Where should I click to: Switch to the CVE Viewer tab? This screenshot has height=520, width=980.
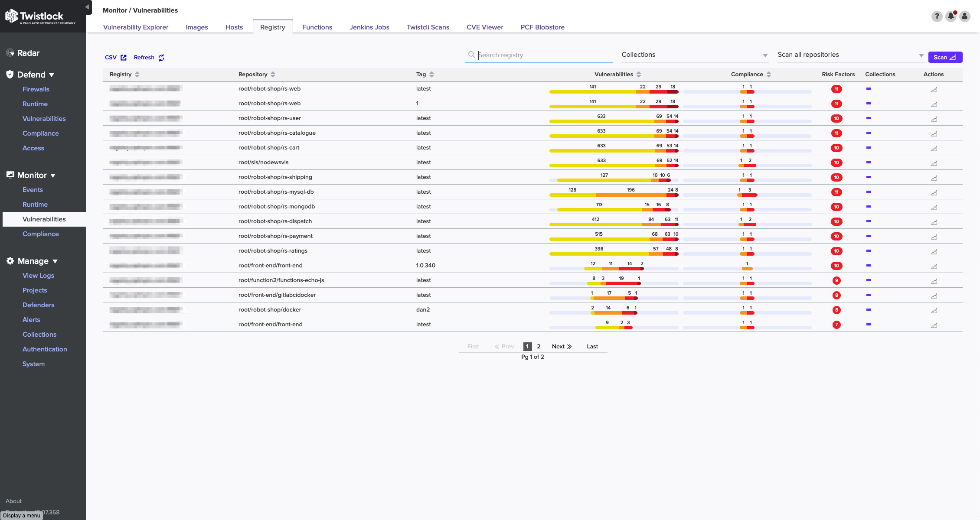tap(485, 27)
